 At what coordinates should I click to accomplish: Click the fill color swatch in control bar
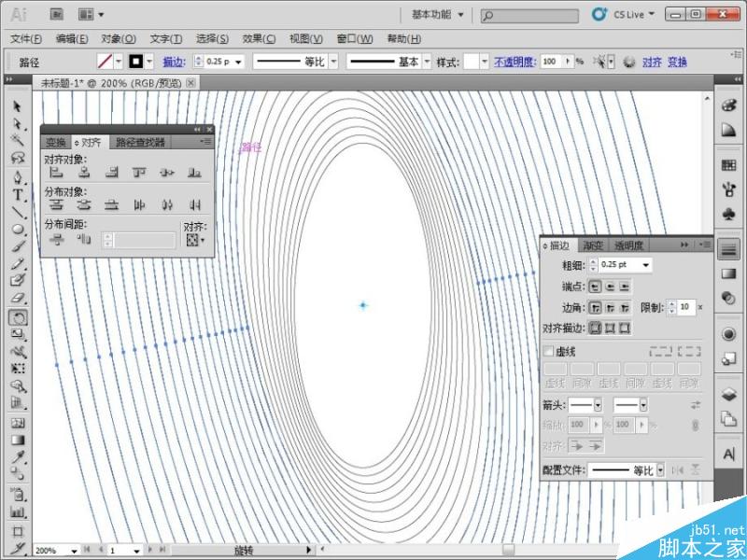105,62
